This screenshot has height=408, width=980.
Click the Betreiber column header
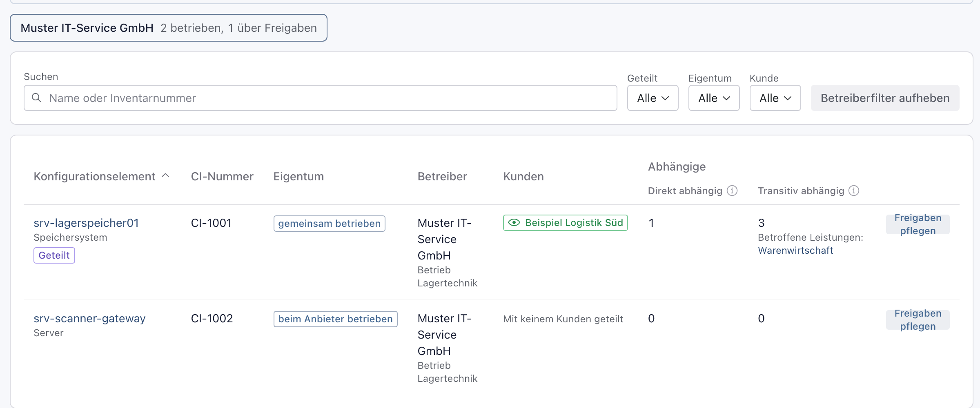pyautogui.click(x=442, y=176)
